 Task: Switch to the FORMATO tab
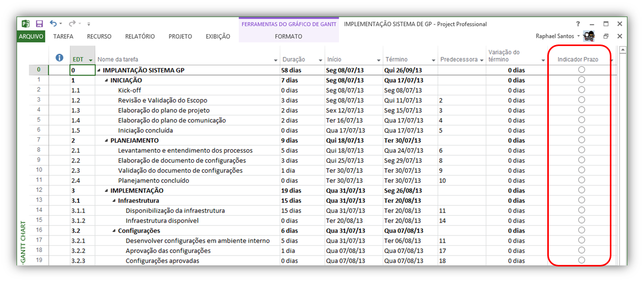289,36
